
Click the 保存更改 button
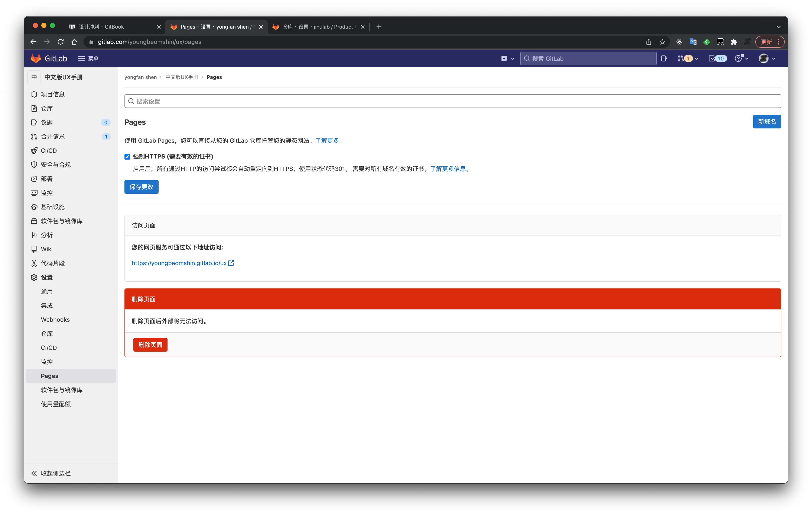141,187
